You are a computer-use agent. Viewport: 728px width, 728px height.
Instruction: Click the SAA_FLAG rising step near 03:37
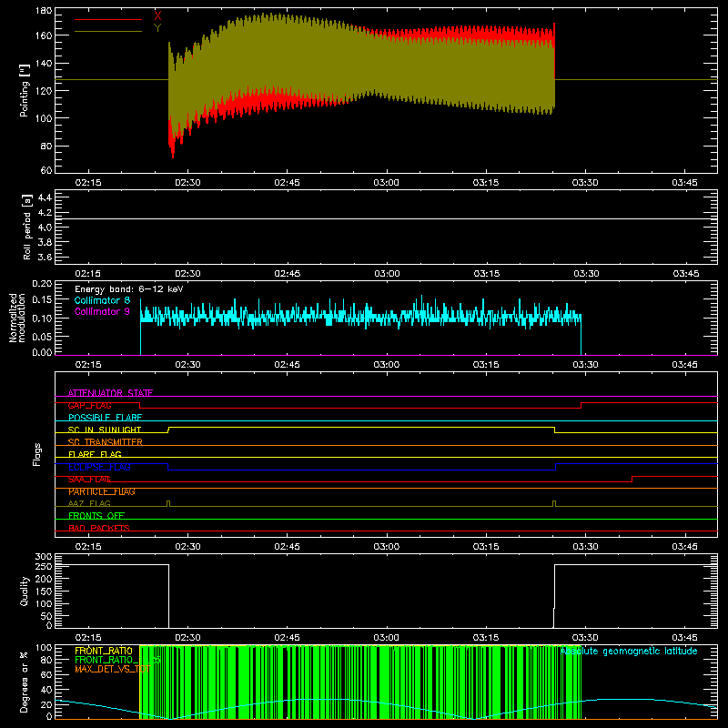pos(632,480)
